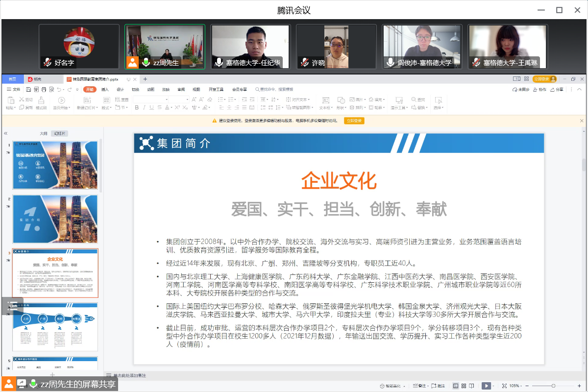
Task: Click the Collaborate (协作) icon
Action: [x=536, y=89]
